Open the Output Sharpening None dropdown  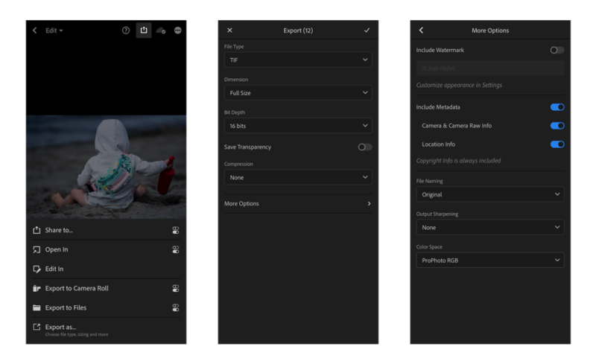(490, 228)
